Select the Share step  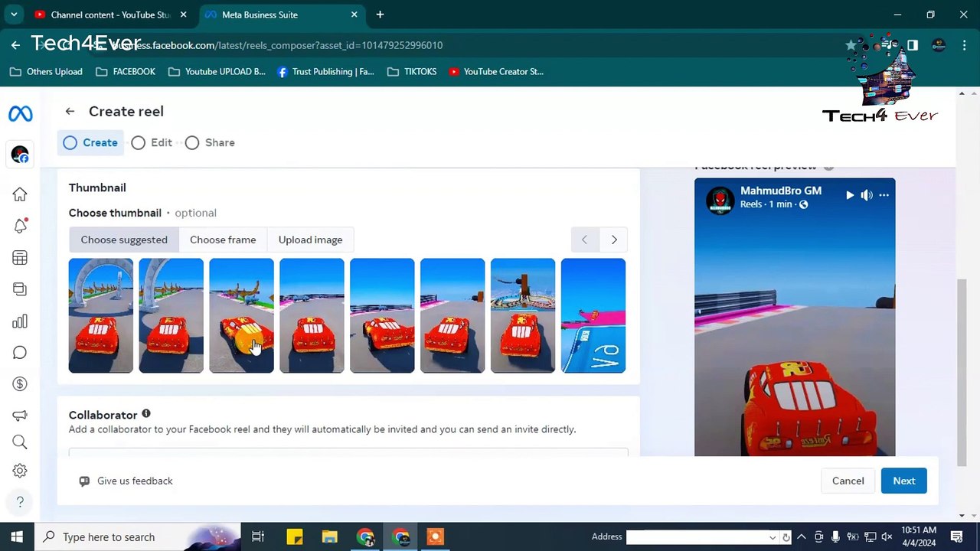click(210, 142)
